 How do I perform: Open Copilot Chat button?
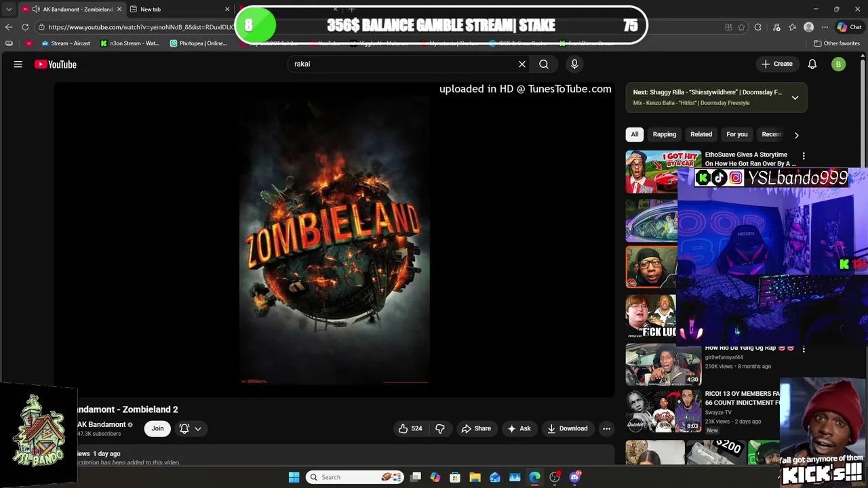[850, 27]
